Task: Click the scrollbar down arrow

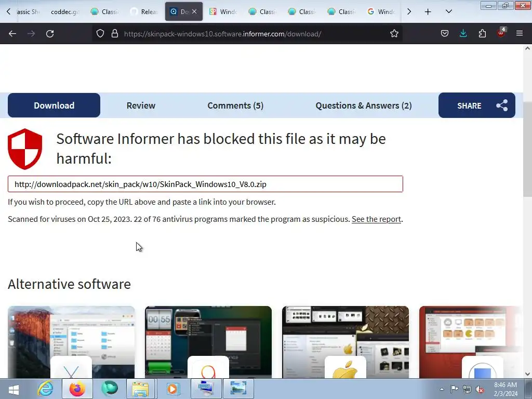Action: 527,374
